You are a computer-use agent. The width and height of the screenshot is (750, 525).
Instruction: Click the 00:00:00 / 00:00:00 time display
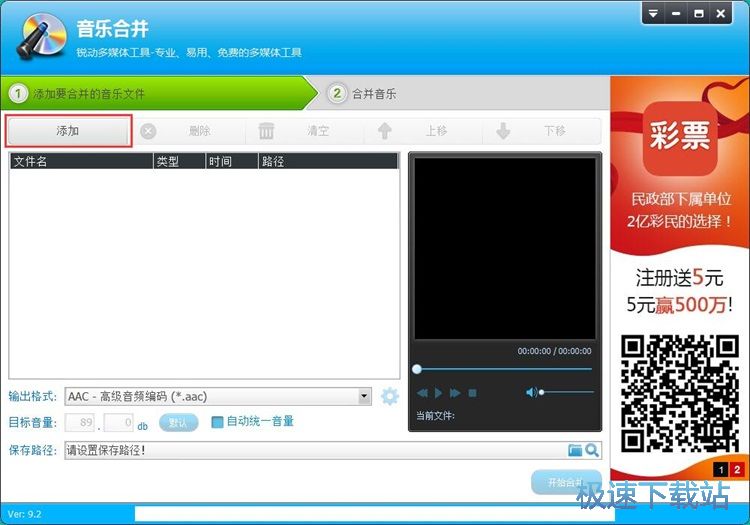click(554, 351)
